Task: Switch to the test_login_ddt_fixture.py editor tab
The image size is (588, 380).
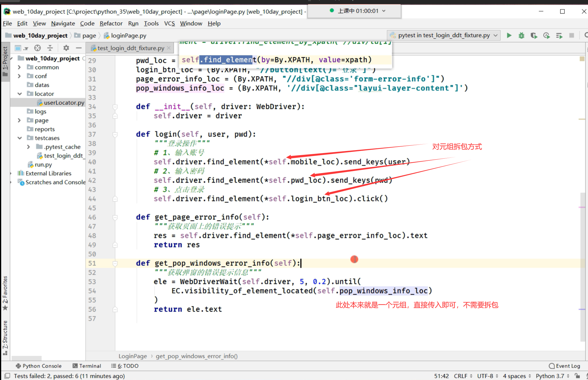Action: pyautogui.click(x=131, y=48)
